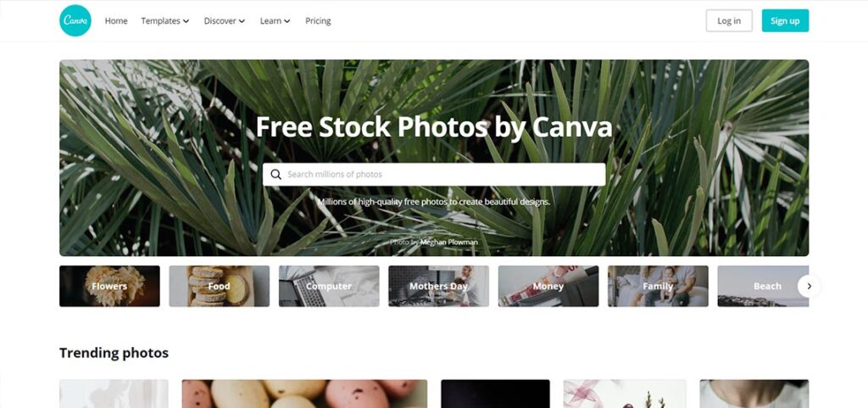This screenshot has width=868, height=408.
Task: Click the search magnifier icon
Action: point(275,175)
